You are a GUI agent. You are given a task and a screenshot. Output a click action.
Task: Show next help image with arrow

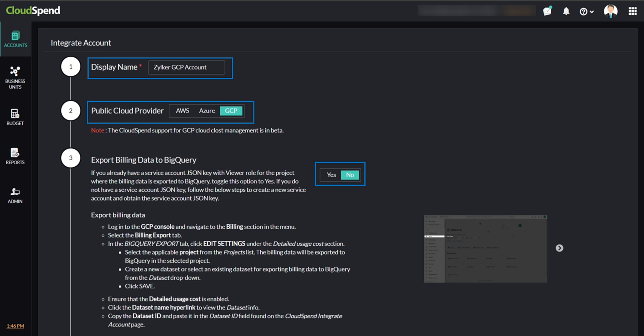[559, 248]
